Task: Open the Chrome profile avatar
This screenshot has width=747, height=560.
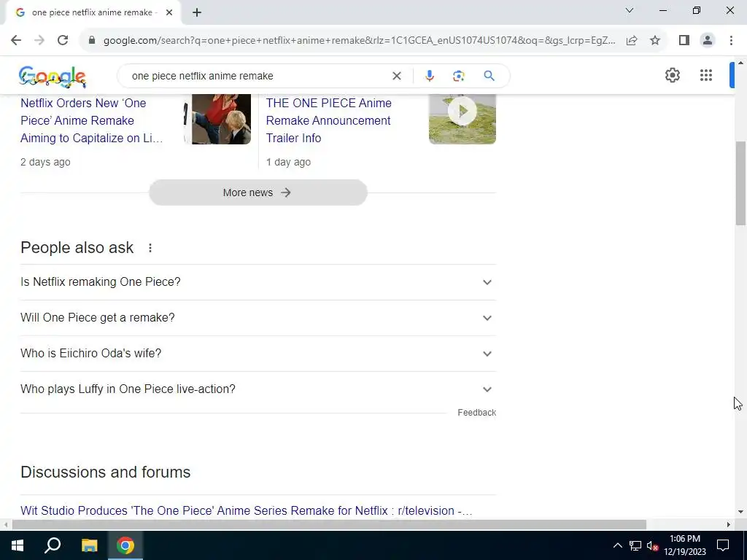Action: click(708, 41)
